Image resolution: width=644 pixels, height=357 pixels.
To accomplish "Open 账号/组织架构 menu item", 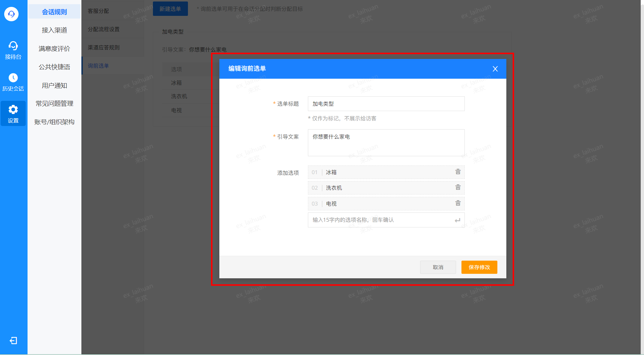I will click(x=54, y=122).
